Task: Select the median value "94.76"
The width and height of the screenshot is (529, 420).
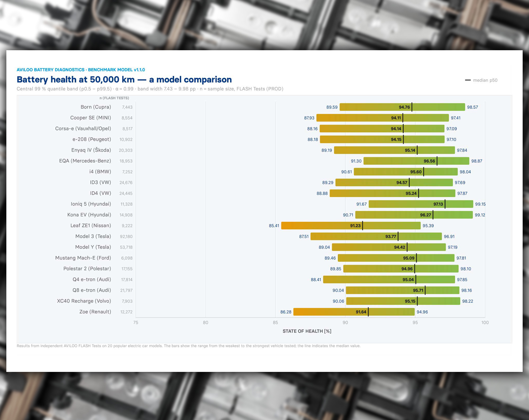Action: (404, 107)
